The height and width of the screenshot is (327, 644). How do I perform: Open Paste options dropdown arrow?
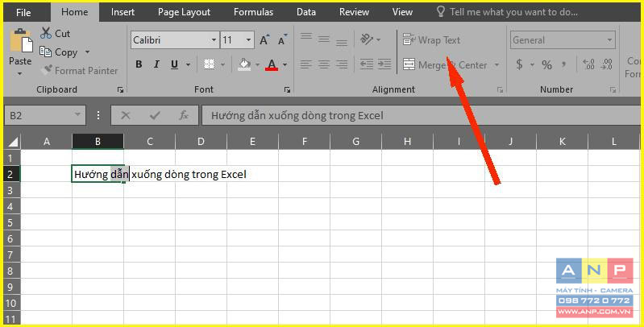tap(20, 74)
